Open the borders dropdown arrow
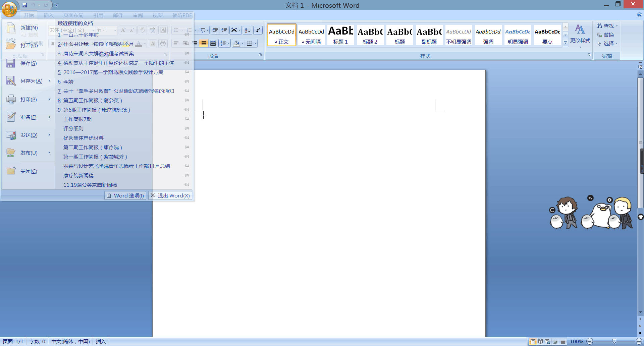 point(255,43)
